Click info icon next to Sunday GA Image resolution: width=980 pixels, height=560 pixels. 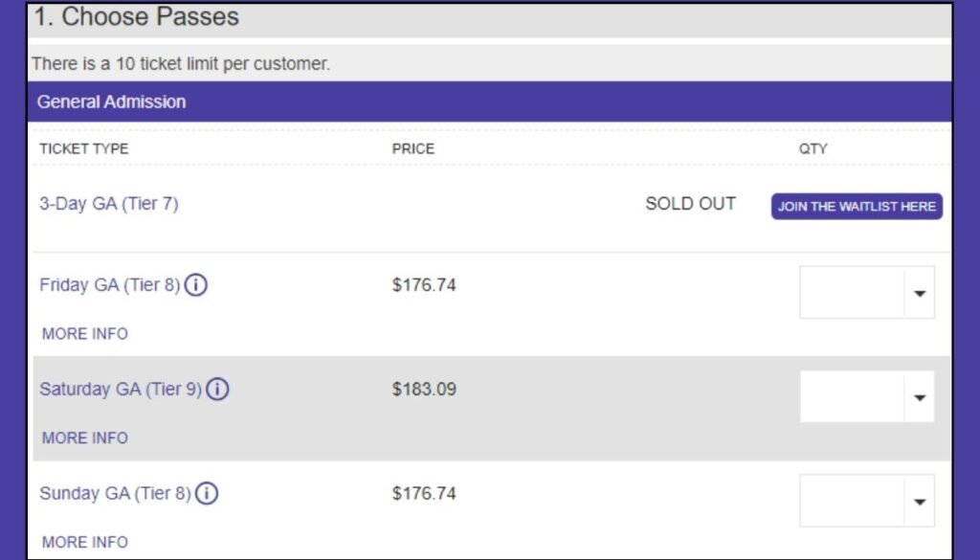pyautogui.click(x=207, y=493)
